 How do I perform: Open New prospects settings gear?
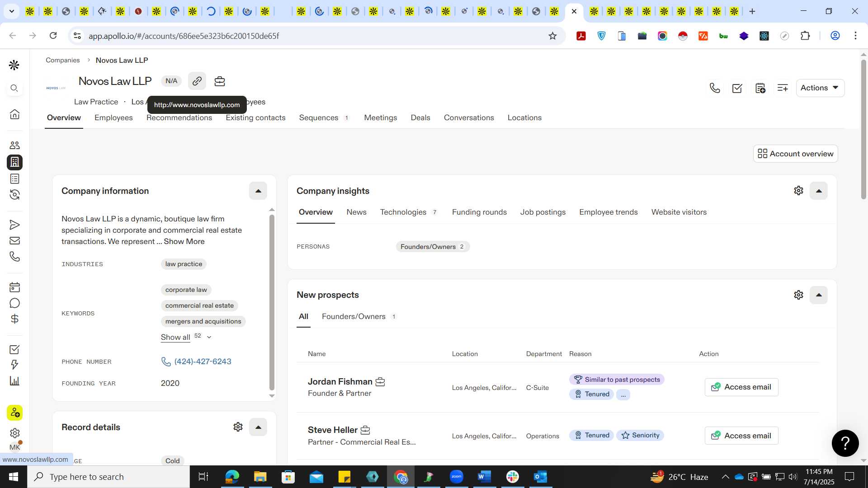[x=798, y=295]
